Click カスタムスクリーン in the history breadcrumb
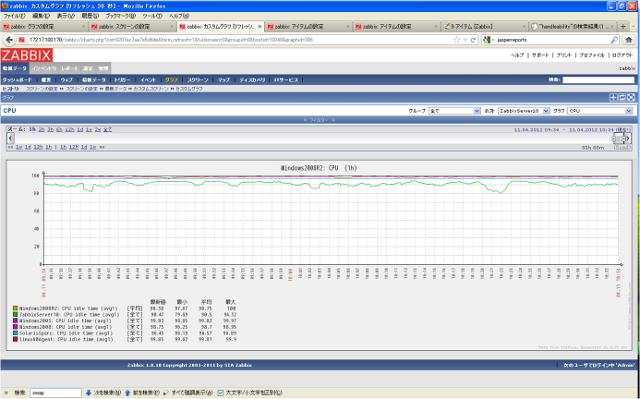The image size is (640, 399). coord(151,89)
